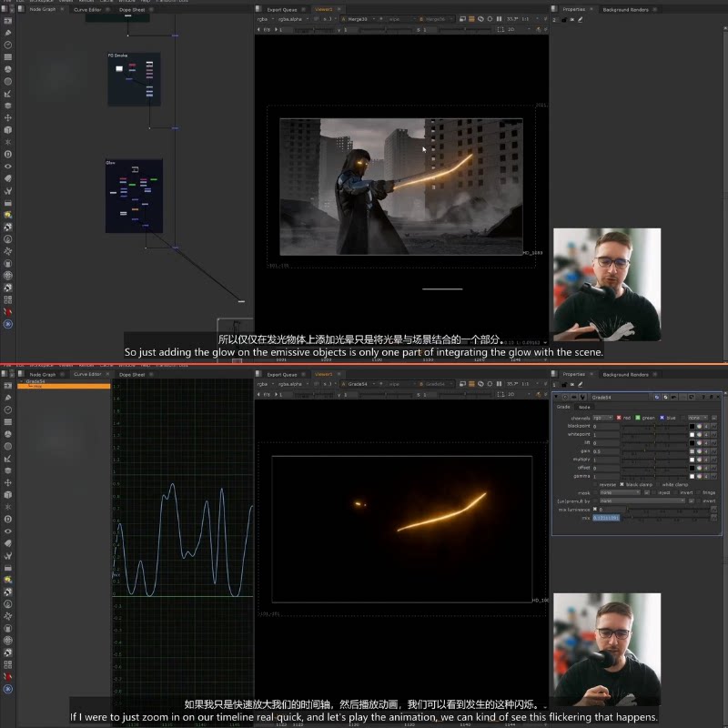Screen dimensions: 728x728
Task: Click the gain value field showing 0.5
Action: pyautogui.click(x=606, y=450)
